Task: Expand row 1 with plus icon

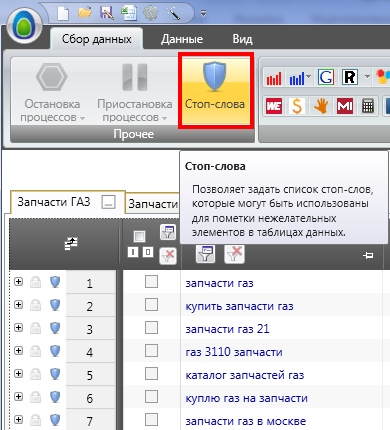Action: 19,282
